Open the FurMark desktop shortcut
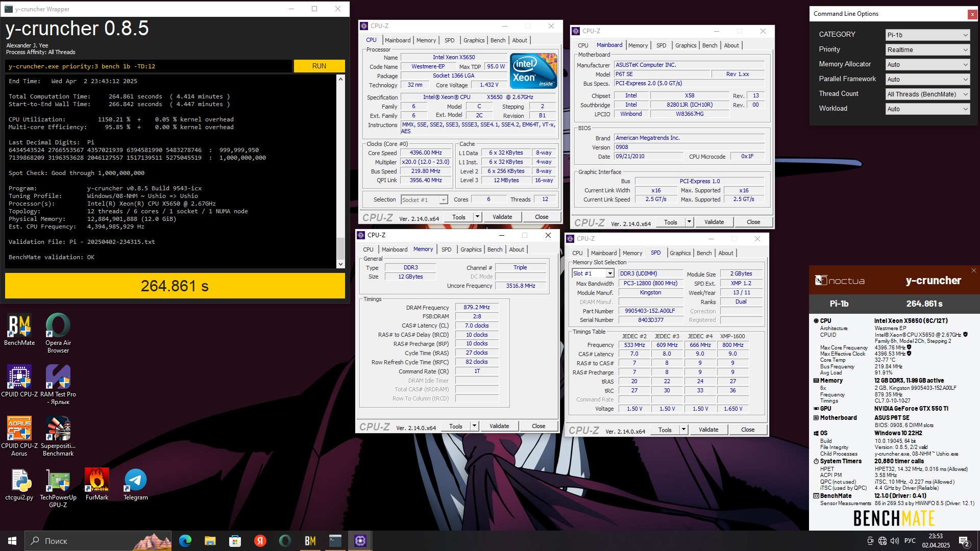Image resolution: width=980 pixels, height=551 pixels. [x=97, y=484]
